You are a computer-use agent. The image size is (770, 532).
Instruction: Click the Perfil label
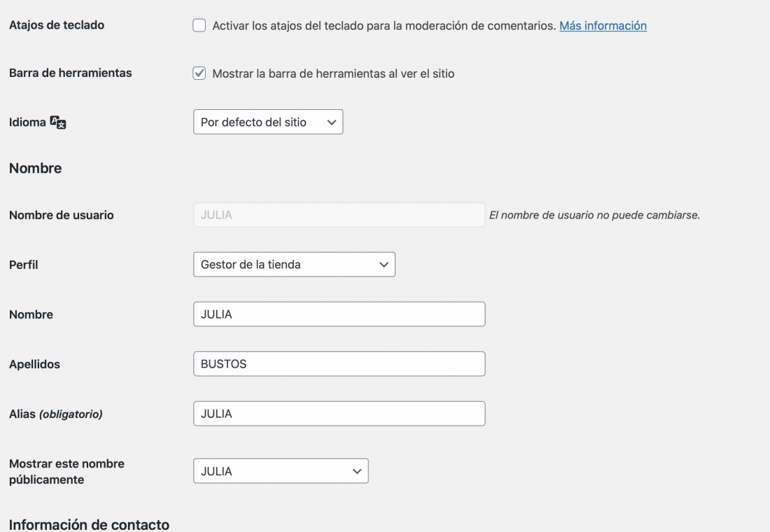(x=24, y=265)
